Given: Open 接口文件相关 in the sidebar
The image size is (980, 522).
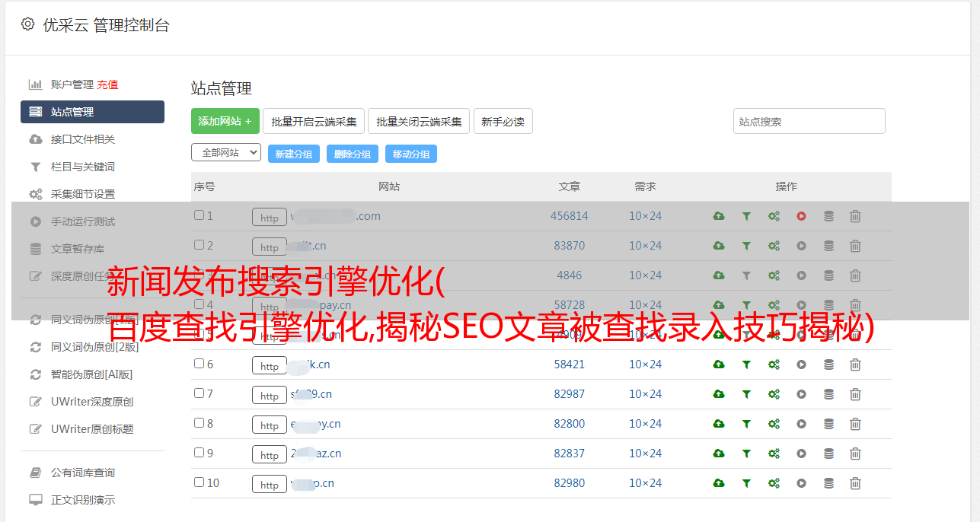Looking at the screenshot, I should (83, 139).
